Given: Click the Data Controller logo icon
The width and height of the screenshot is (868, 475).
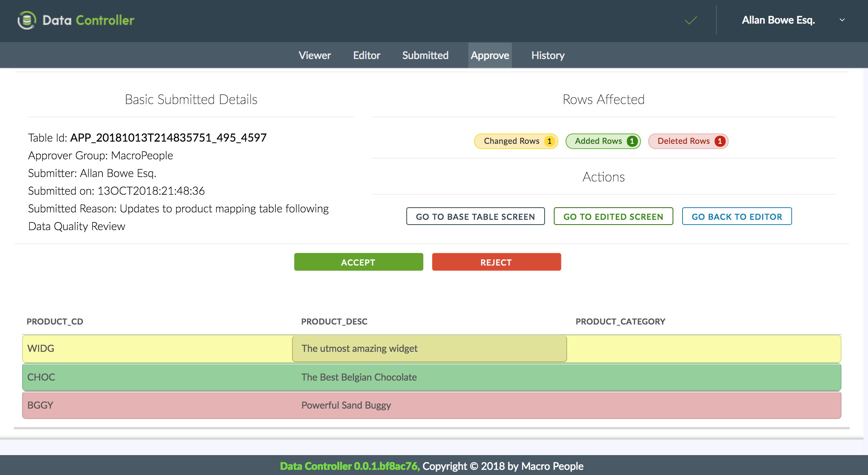Looking at the screenshot, I should pyautogui.click(x=27, y=20).
